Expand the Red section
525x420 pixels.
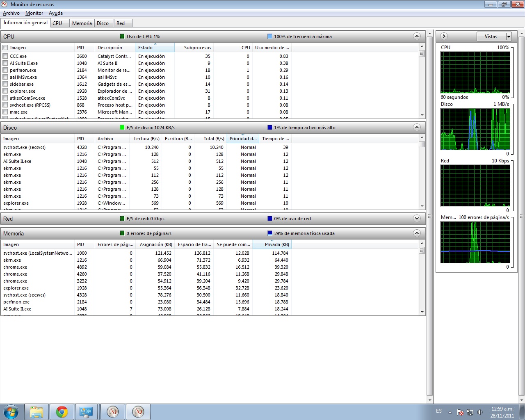pyautogui.click(x=417, y=219)
